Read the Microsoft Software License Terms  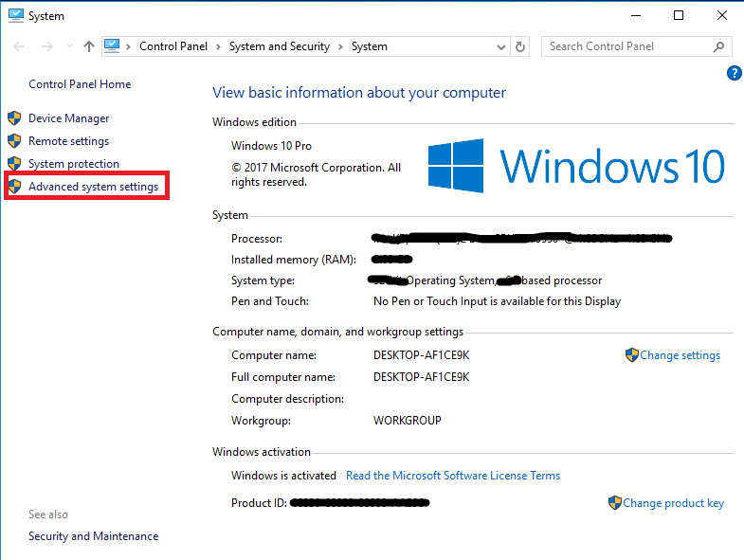pyautogui.click(x=453, y=476)
